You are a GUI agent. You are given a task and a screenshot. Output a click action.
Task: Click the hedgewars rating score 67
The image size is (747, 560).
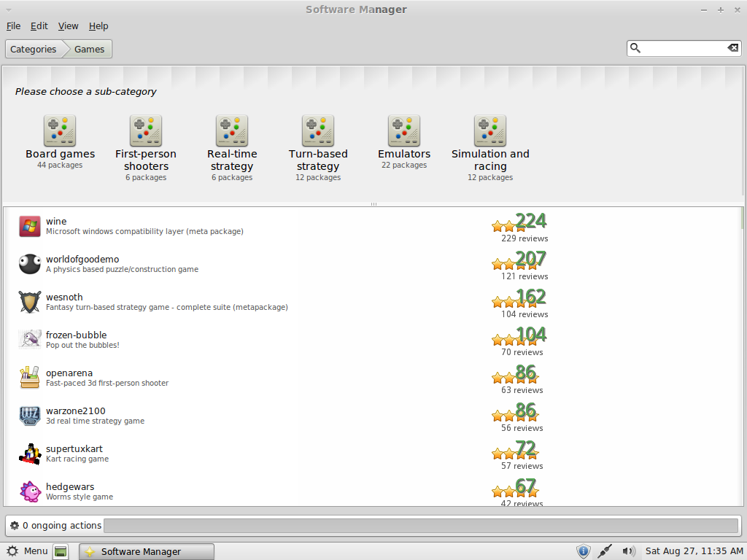pos(526,486)
